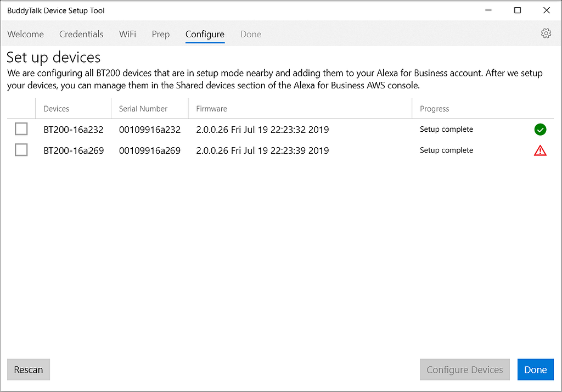The image size is (562, 392).
Task: Open the WiFi tab
Action: coord(127,34)
